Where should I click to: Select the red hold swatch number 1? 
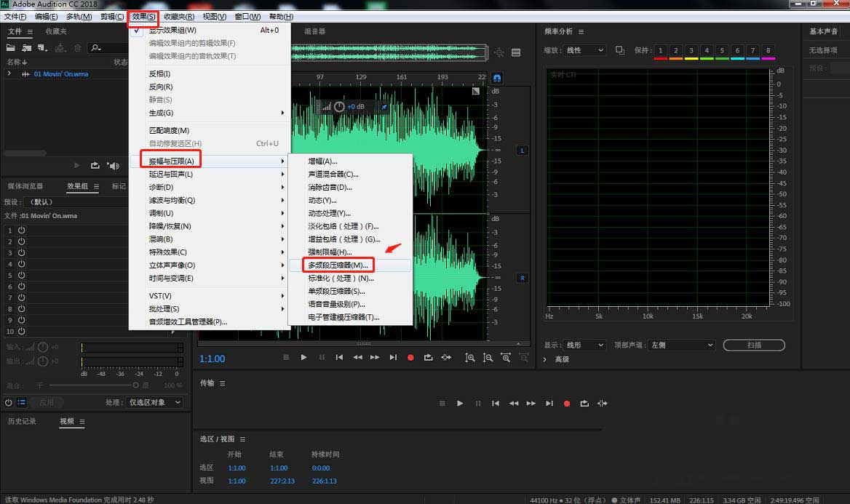point(660,51)
